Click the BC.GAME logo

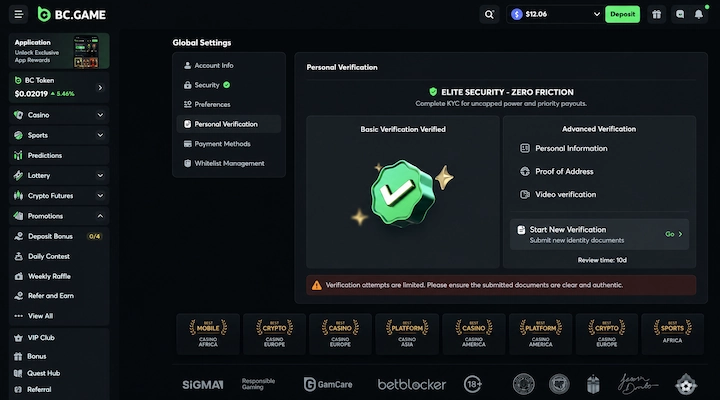(x=72, y=15)
